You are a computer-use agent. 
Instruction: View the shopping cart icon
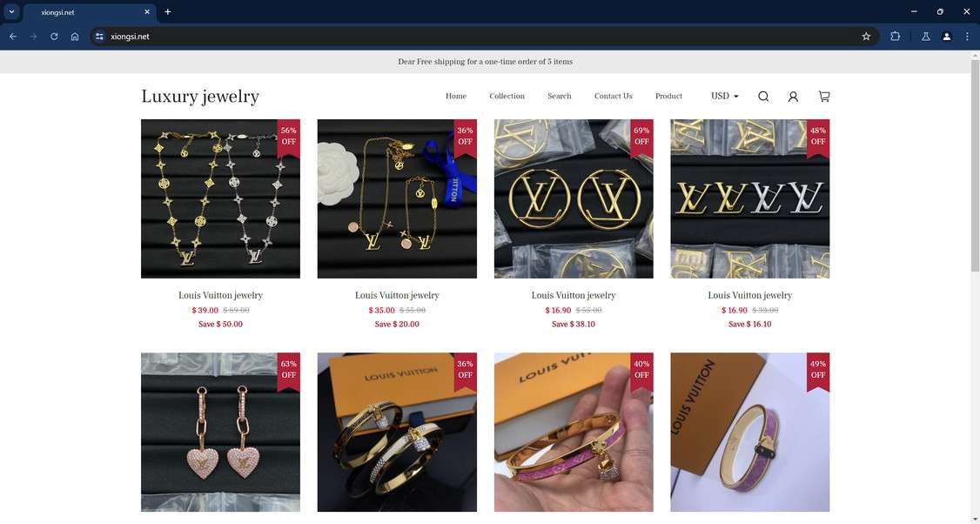click(823, 97)
